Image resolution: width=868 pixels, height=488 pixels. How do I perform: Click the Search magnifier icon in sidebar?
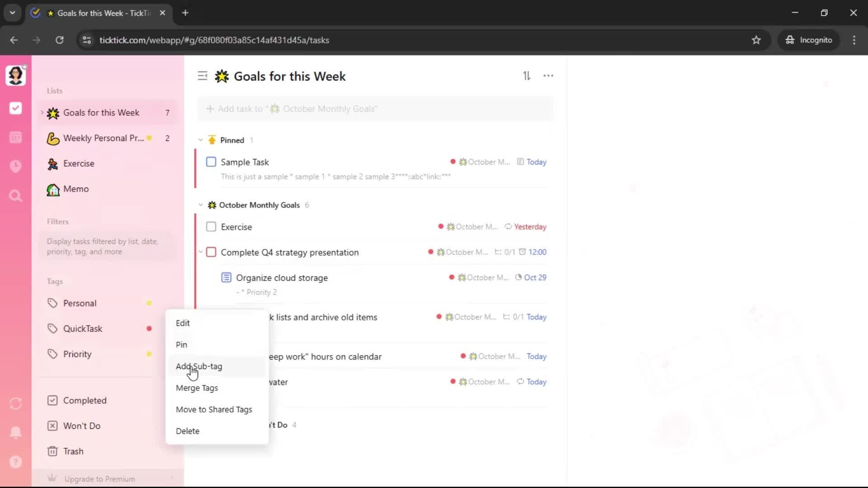[15, 196]
